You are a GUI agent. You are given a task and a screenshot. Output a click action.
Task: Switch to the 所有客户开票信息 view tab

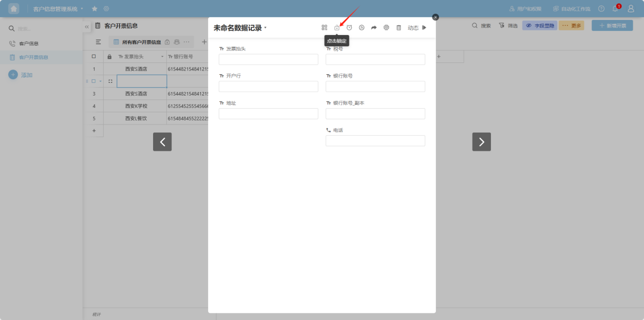pos(141,42)
